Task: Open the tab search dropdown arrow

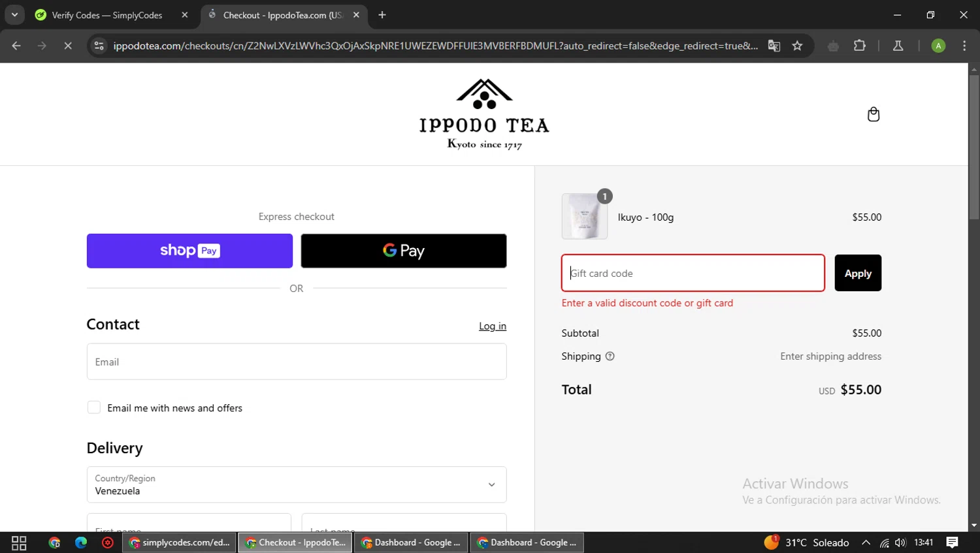Action: (x=14, y=15)
